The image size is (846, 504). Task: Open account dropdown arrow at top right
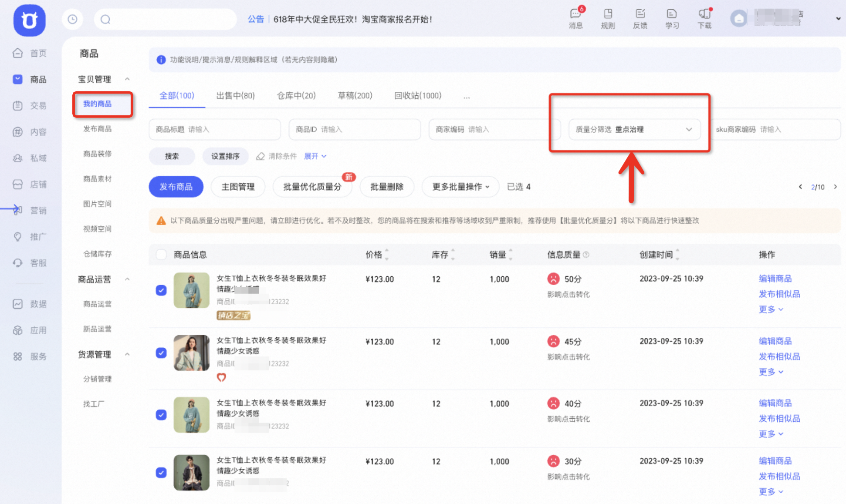pos(838,19)
